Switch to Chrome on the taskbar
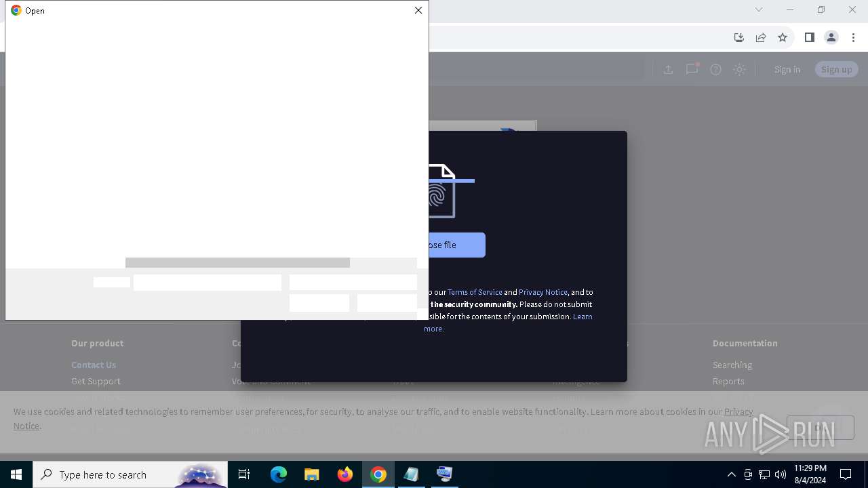 (378, 474)
